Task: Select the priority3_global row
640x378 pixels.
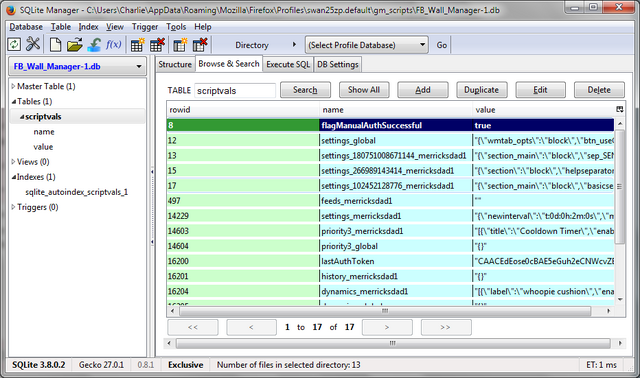Action: pyautogui.click(x=391, y=246)
